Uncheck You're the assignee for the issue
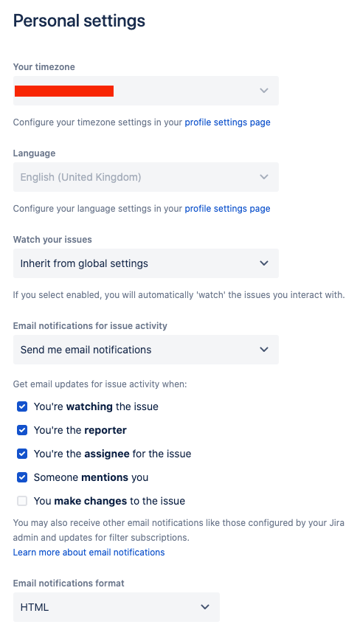Viewport: 357px width, 644px height. pyautogui.click(x=22, y=454)
